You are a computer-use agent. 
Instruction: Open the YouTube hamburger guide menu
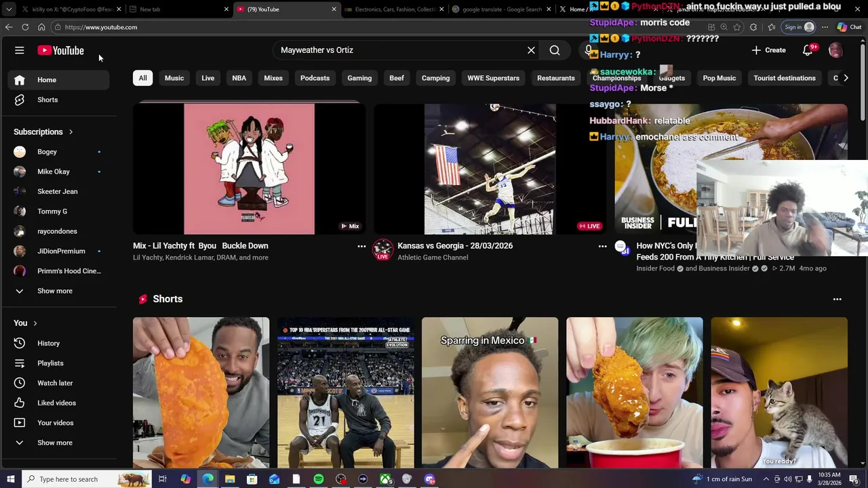pyautogui.click(x=20, y=50)
